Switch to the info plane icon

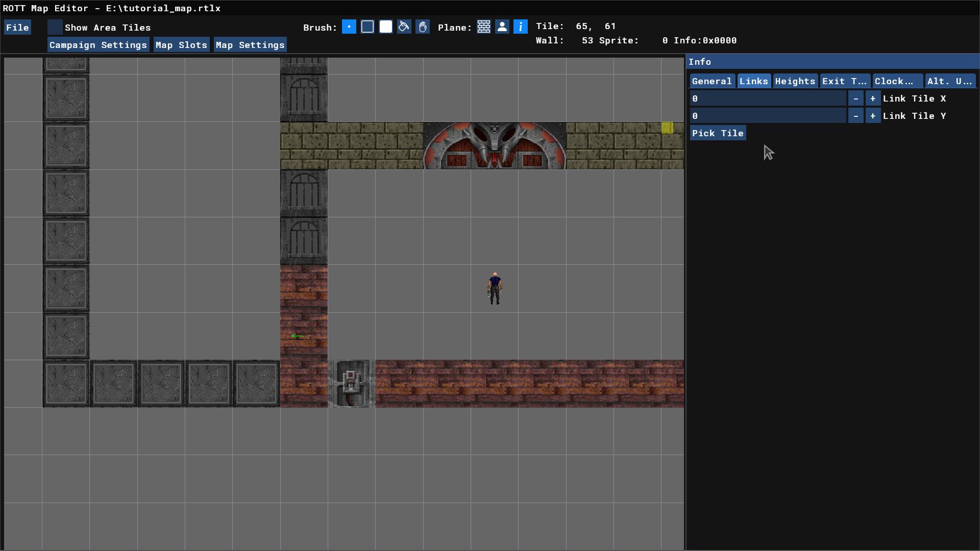[x=521, y=27]
